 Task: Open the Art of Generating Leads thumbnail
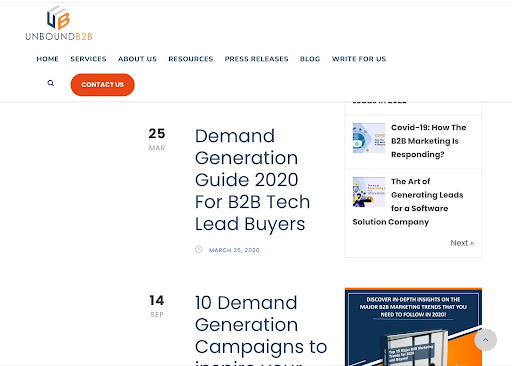[x=369, y=192]
